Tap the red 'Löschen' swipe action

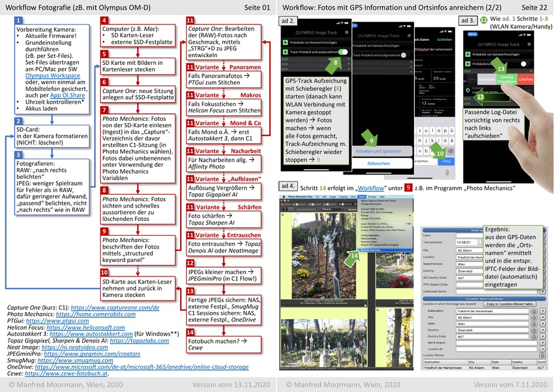point(525,79)
